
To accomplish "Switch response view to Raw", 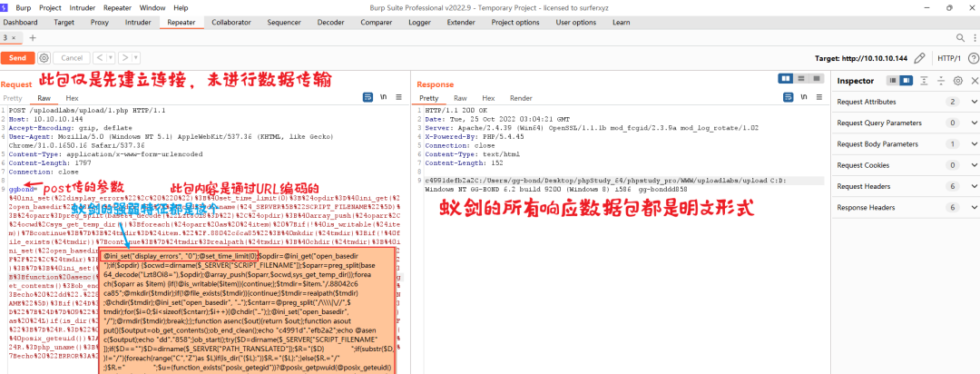I will click(460, 98).
